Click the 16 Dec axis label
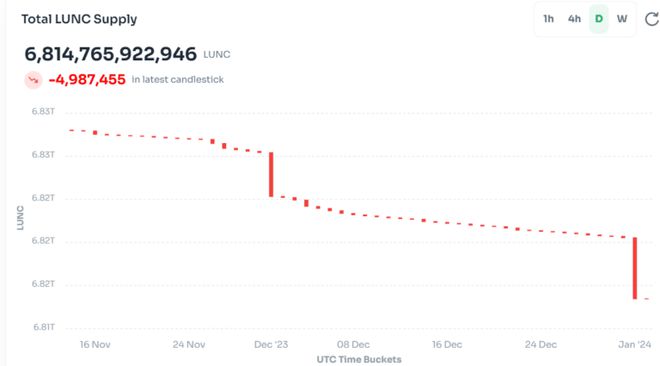Image resolution: width=660 pixels, height=366 pixels. coord(447,345)
